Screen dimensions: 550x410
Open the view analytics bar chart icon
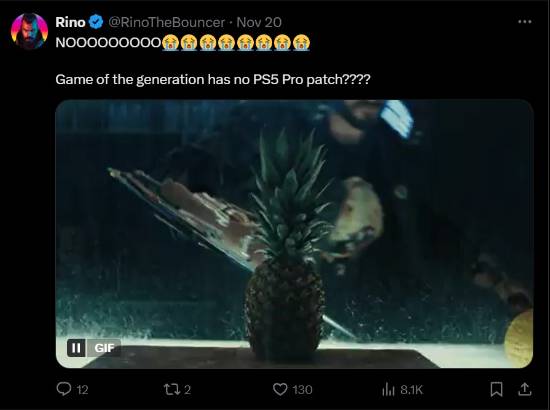coord(388,389)
